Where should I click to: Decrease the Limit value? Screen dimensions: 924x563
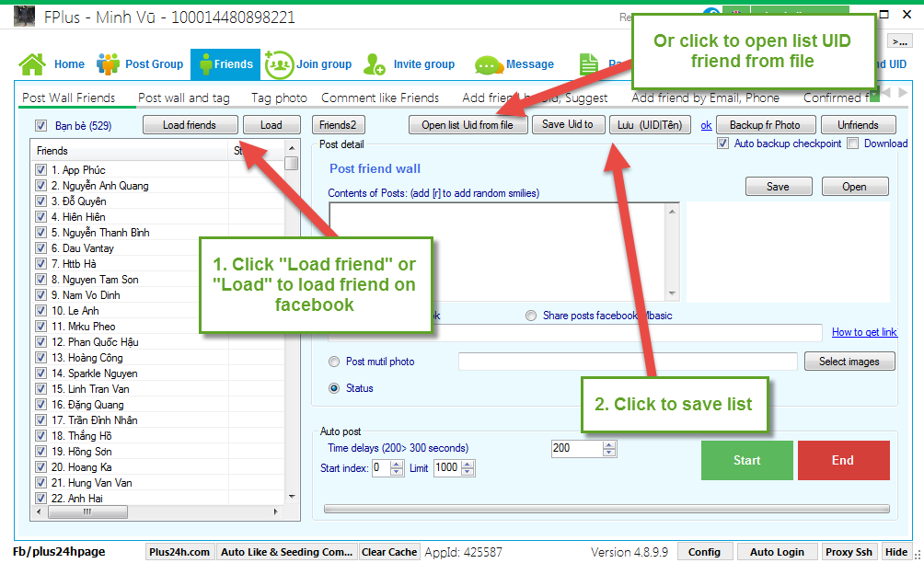coord(468,472)
